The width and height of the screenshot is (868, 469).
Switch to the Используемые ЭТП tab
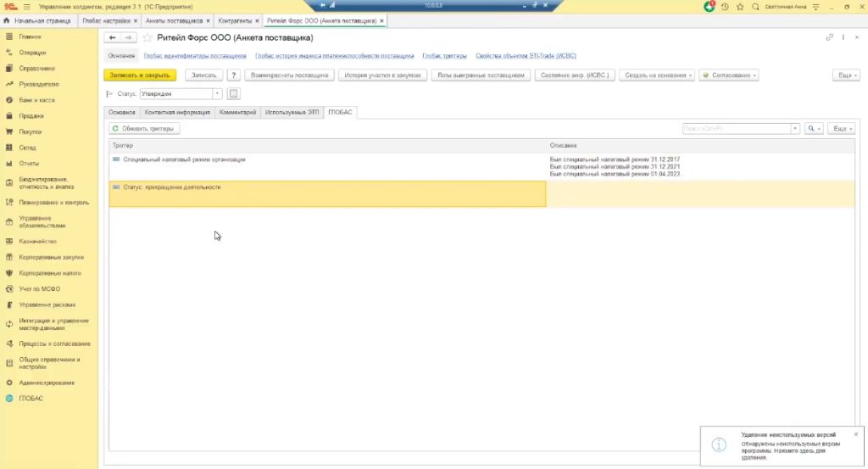tap(292, 112)
